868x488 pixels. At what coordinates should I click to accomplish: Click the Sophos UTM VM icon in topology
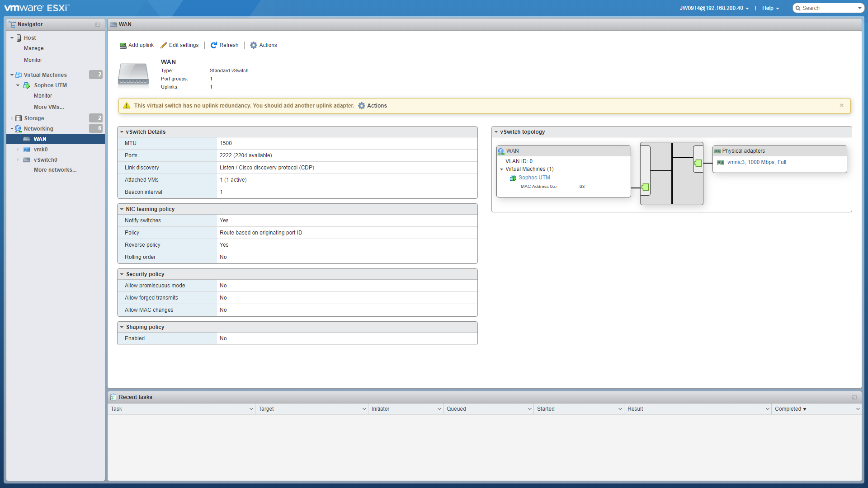(x=513, y=178)
